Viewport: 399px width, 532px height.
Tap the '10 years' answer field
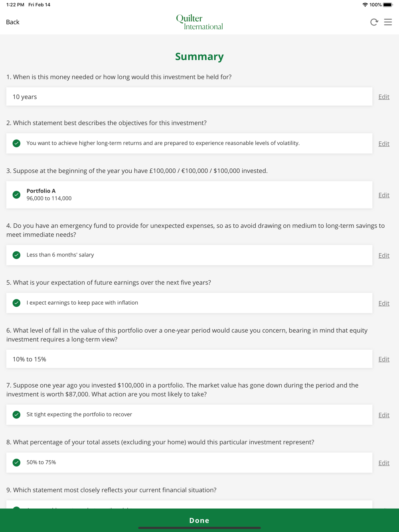pyautogui.click(x=189, y=97)
